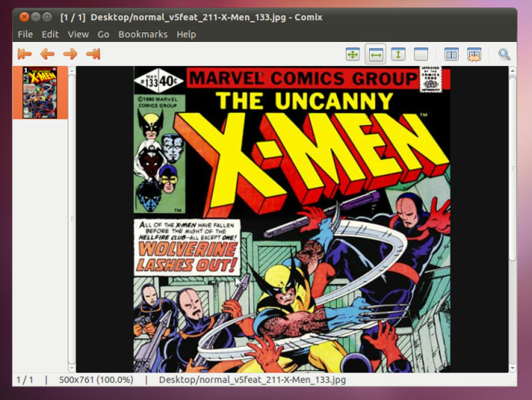Click the scroll down arrow of main view
The image size is (532, 400).
pos(513,368)
